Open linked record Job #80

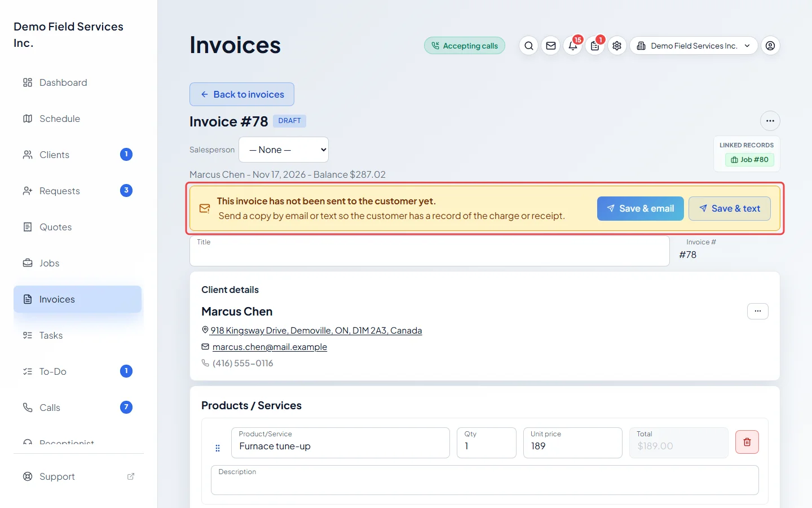point(749,160)
